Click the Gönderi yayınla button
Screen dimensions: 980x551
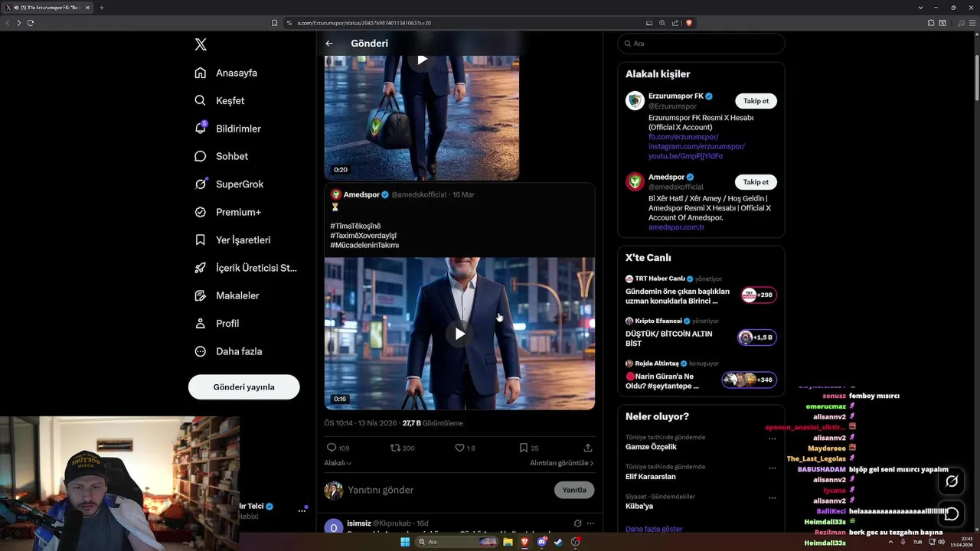(243, 387)
